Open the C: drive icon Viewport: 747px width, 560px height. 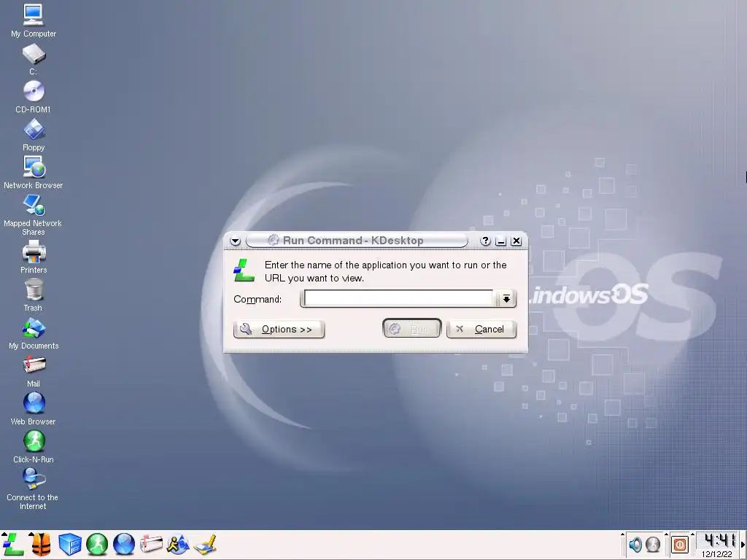point(34,60)
